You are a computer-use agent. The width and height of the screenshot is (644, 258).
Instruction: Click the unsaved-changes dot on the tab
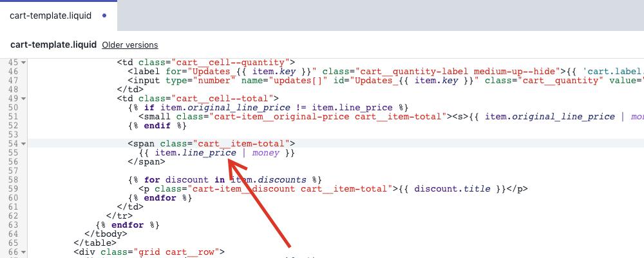pyautogui.click(x=104, y=15)
